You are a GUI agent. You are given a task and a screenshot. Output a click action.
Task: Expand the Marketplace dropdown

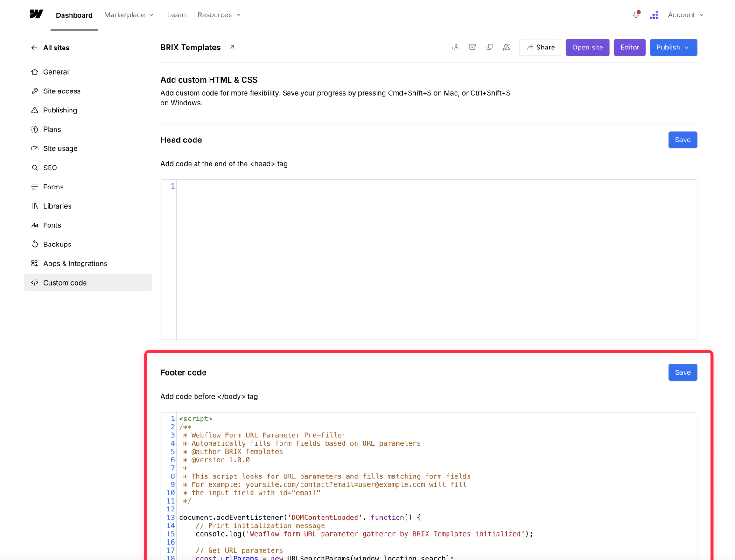coord(129,15)
